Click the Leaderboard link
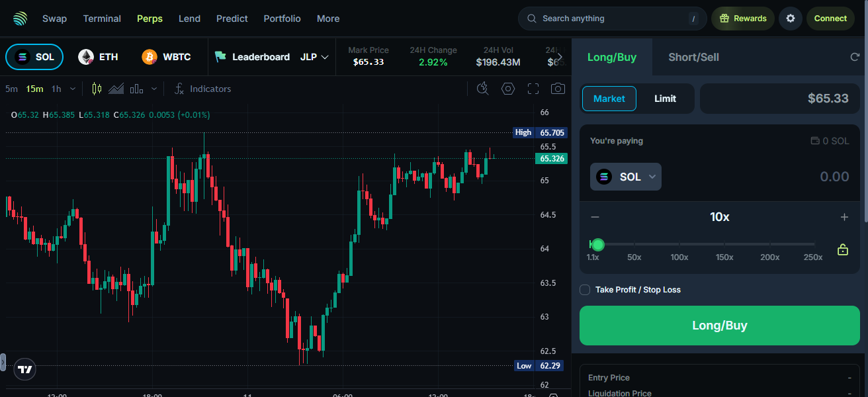The width and height of the screenshot is (868, 397). [x=261, y=57]
